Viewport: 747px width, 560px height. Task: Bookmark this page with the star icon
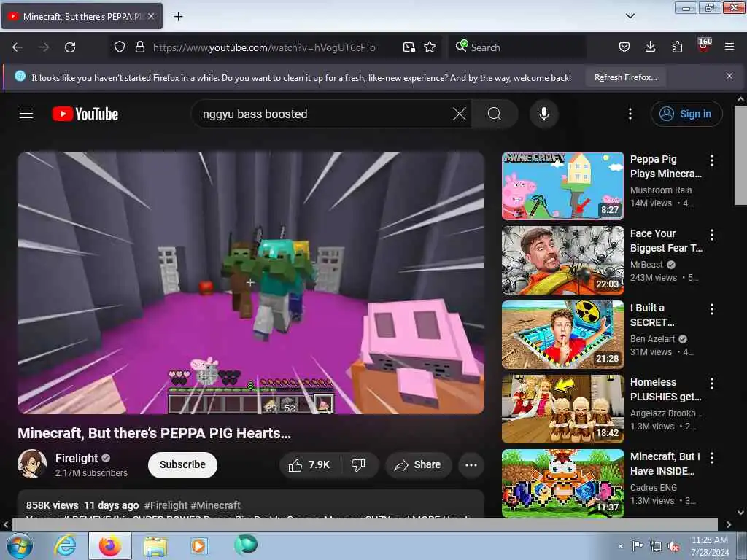click(430, 47)
